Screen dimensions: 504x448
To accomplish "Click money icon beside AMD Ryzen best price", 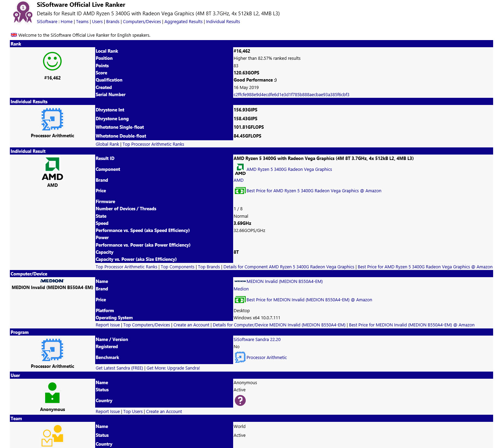I will [x=240, y=191].
